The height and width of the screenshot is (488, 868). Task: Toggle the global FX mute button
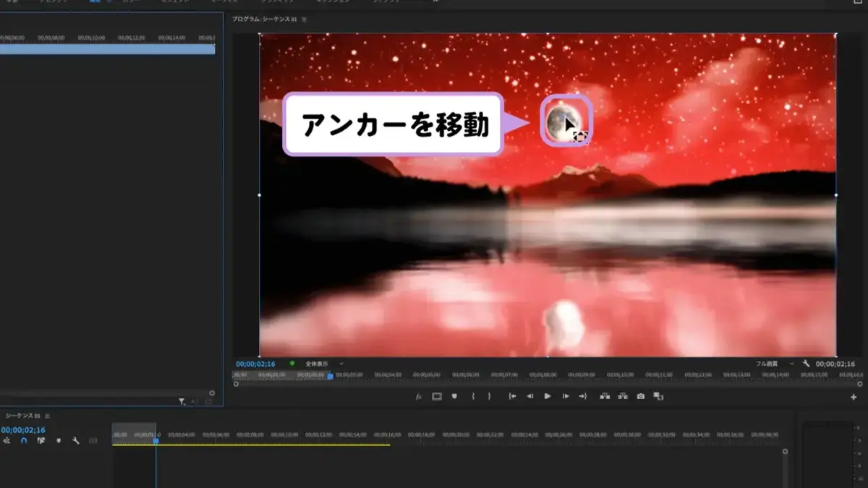click(x=418, y=396)
